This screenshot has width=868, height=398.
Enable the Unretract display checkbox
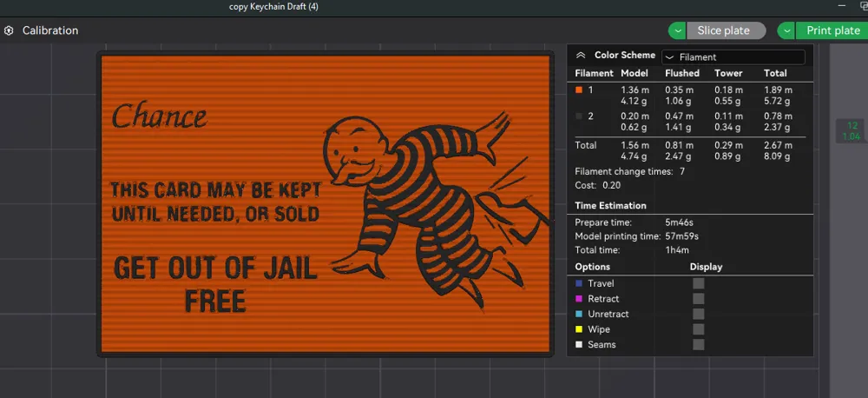pos(699,314)
